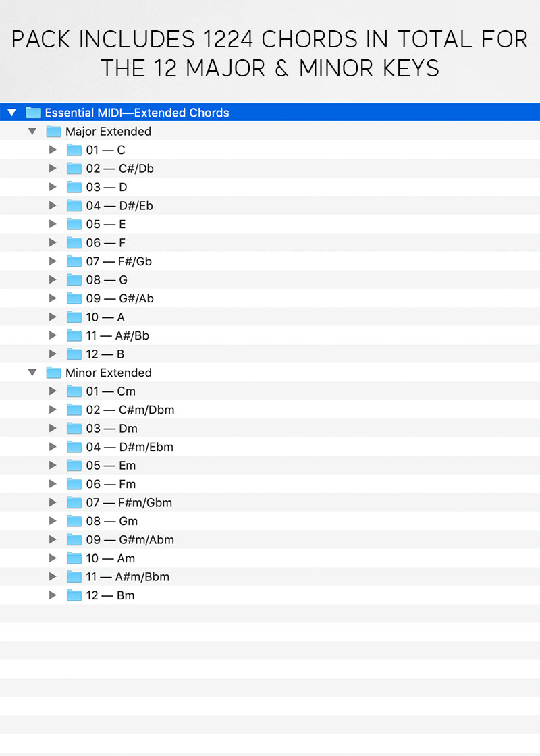Image resolution: width=540 pixels, height=756 pixels.
Task: Click the folder icon for 06 — F
Action: [74, 242]
